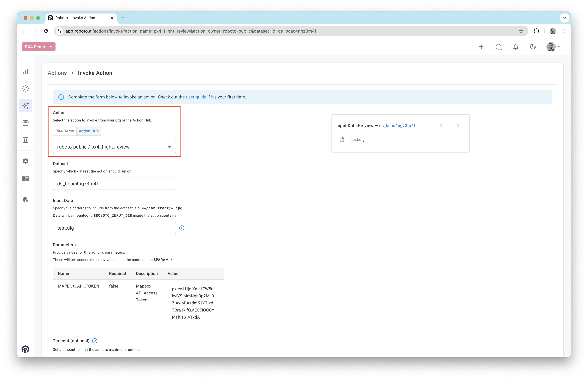Screen dimensions: 588x380
Task: Open the PX4 Demo organization dropdown
Action: click(39, 47)
